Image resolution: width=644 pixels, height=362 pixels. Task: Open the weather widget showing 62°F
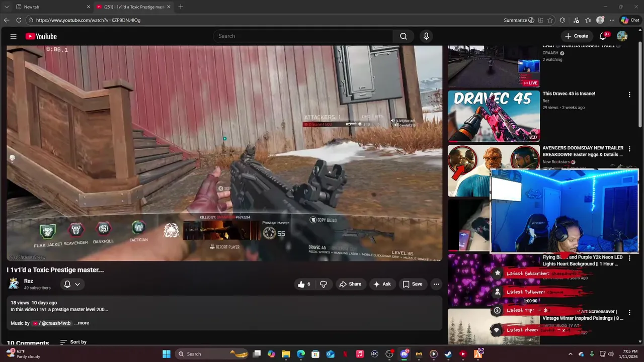click(24, 354)
